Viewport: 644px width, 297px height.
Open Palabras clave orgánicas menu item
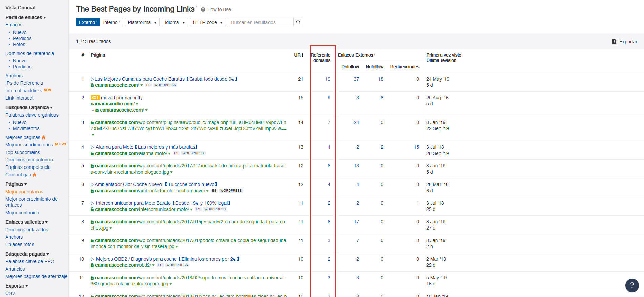32,115
